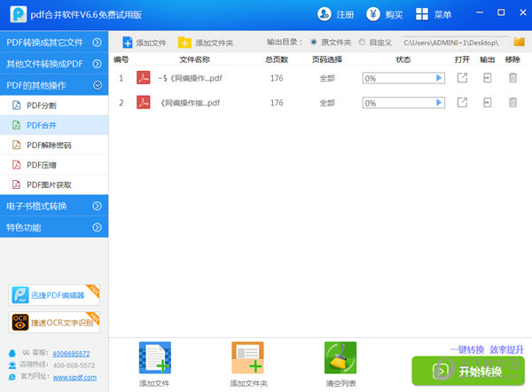This screenshot has height=392, width=532.
Task: Select PDF分割 in the sidebar
Action: click(x=54, y=106)
